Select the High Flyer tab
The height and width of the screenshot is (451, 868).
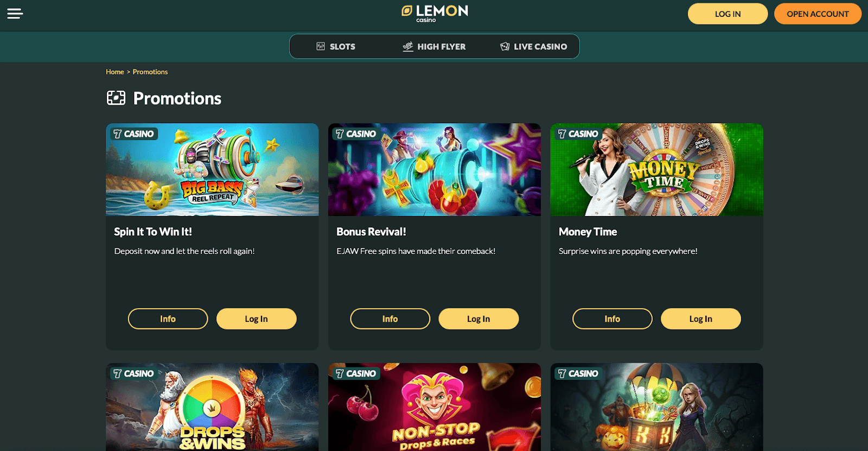[434, 47]
